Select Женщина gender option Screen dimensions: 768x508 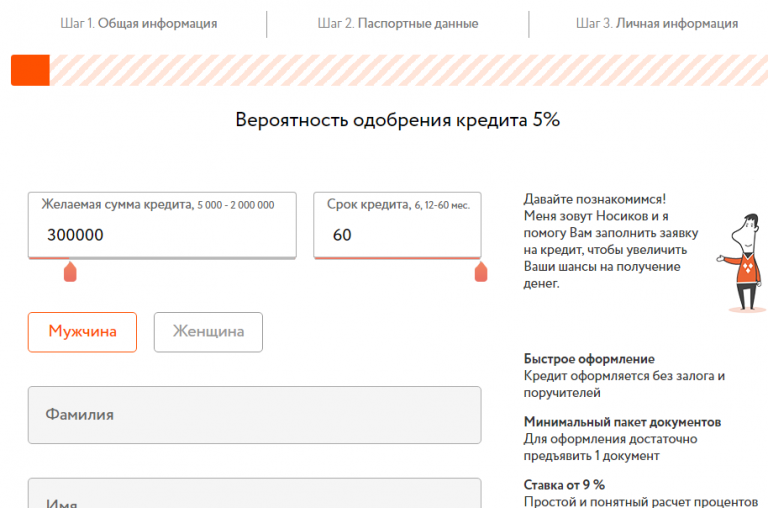click(208, 332)
